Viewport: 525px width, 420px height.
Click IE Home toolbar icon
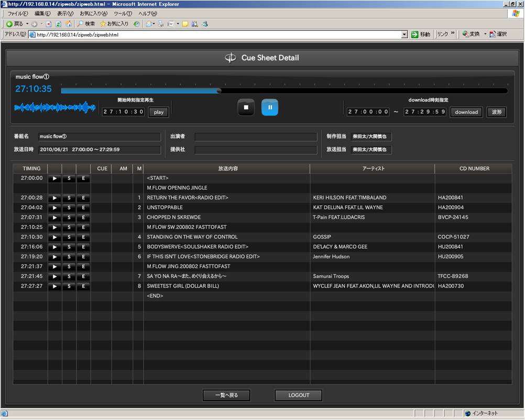click(69, 24)
